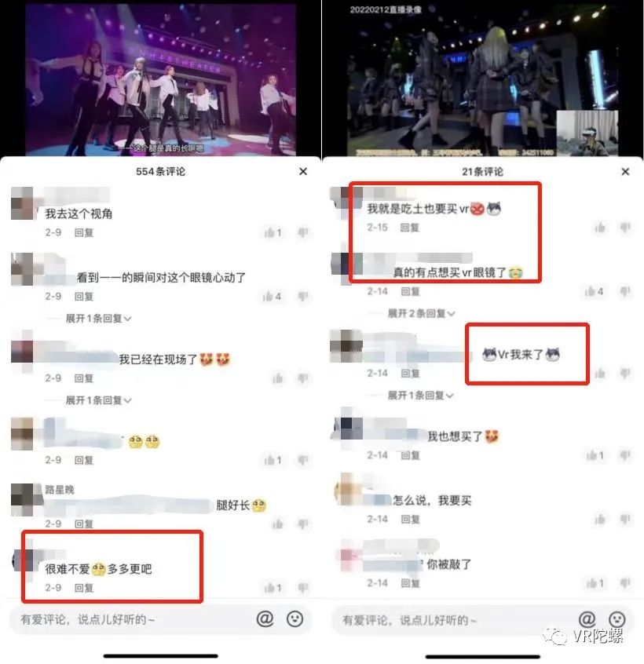644x664 pixels.
Task: Expand 展开1条回复 under 'Vr我来了' comment
Action: point(420,396)
